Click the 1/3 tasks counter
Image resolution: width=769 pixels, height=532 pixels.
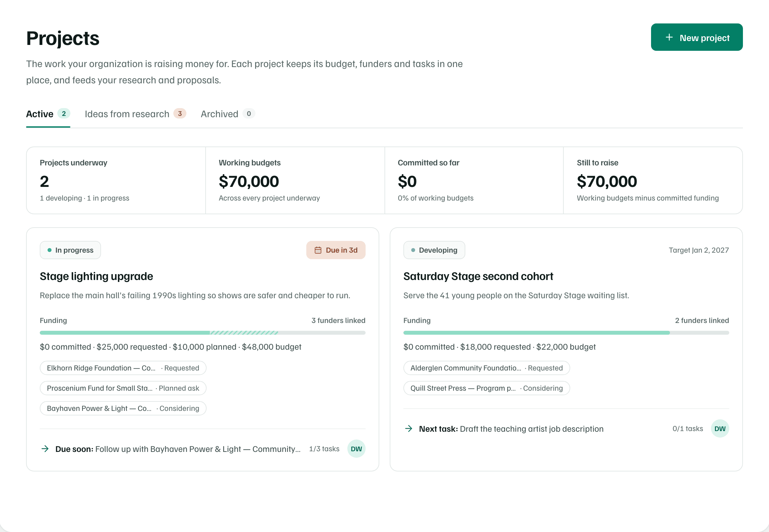pyautogui.click(x=324, y=449)
